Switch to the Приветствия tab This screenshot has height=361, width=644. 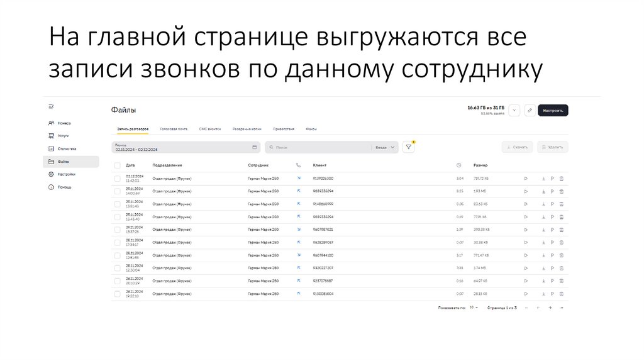[284, 129]
